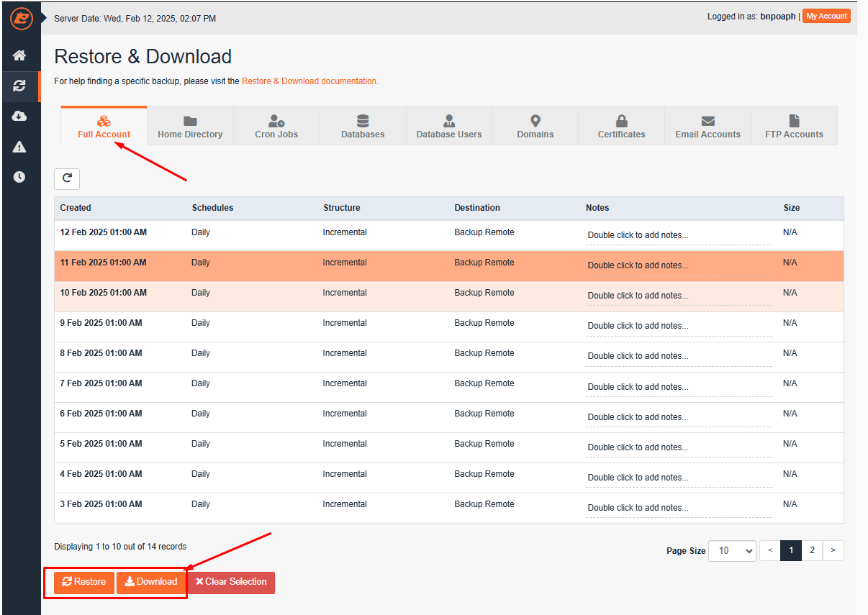The width and height of the screenshot is (868, 615).
Task: Select the Restore & Download sidebar icon
Action: [x=19, y=86]
